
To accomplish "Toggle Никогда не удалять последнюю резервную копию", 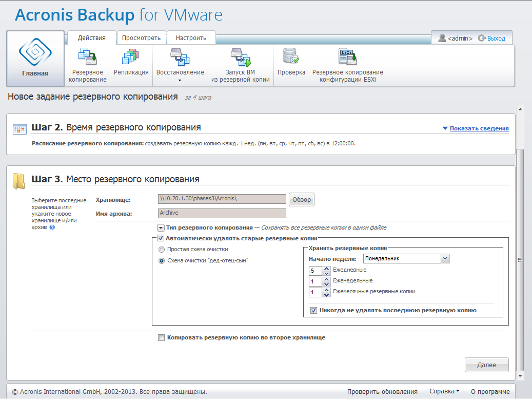I will coord(313,310).
